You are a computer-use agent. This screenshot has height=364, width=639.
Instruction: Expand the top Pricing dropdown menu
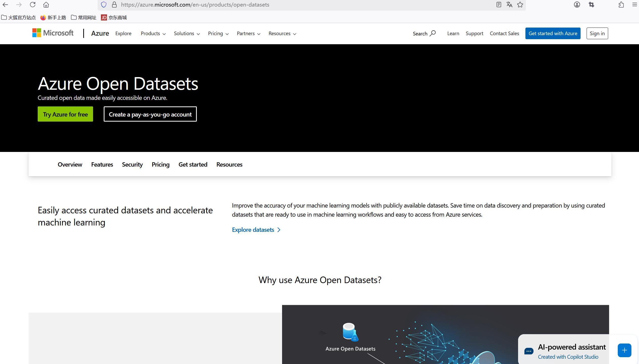pos(218,33)
